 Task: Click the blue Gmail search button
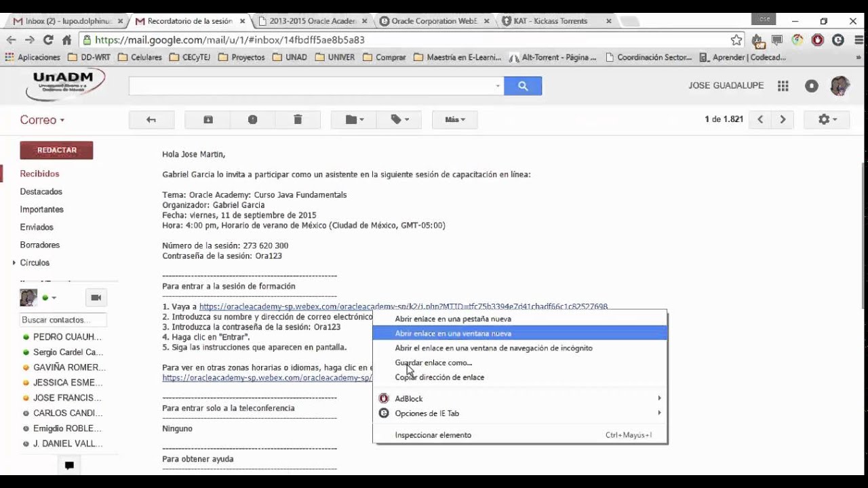point(523,86)
